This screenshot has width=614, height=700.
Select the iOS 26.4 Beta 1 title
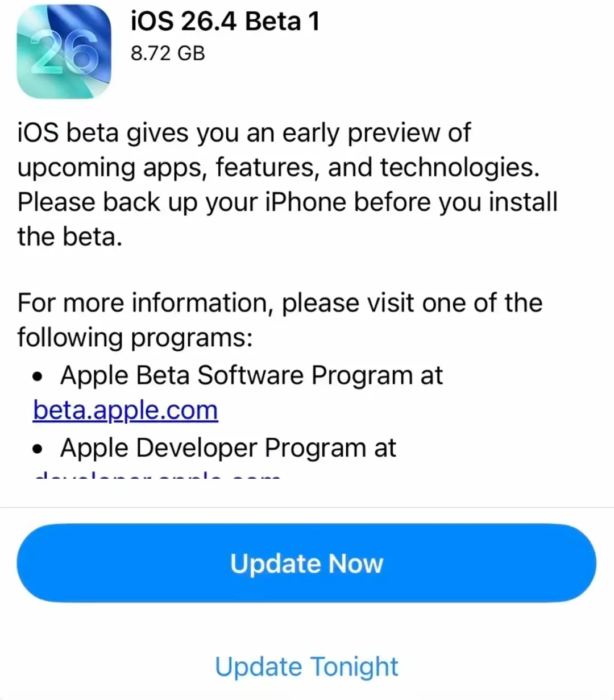[225, 22]
